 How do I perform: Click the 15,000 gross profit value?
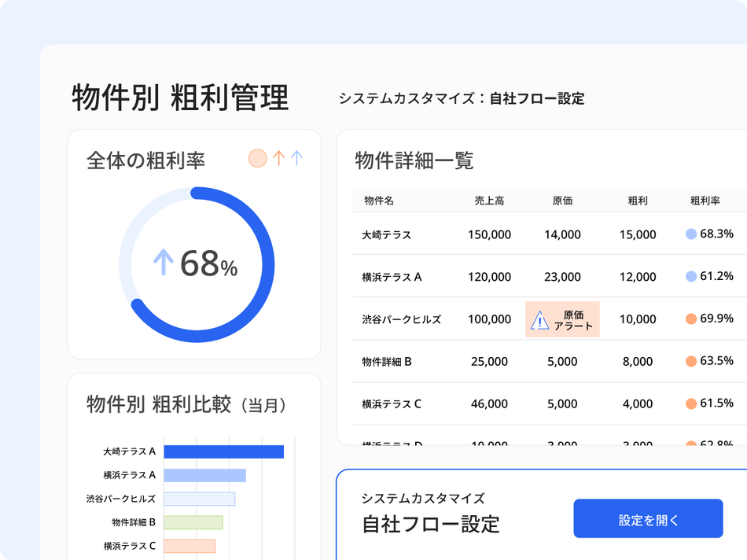pos(638,234)
